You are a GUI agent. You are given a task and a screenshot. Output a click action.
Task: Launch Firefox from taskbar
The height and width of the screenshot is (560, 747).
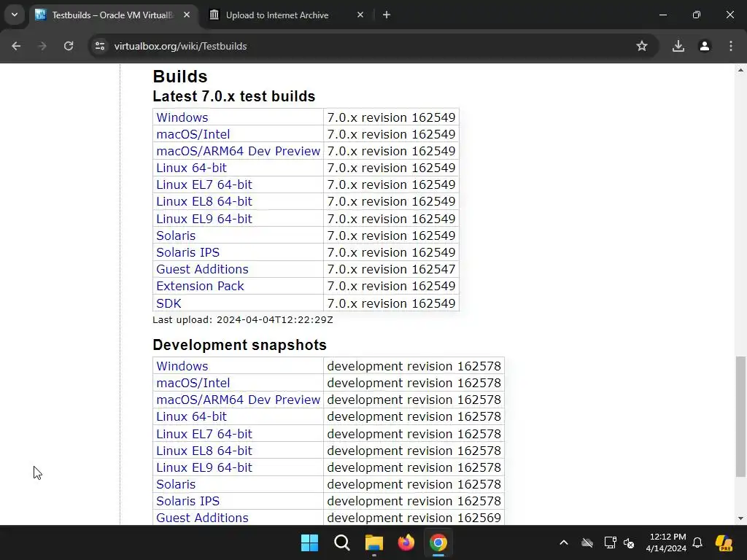(406, 542)
